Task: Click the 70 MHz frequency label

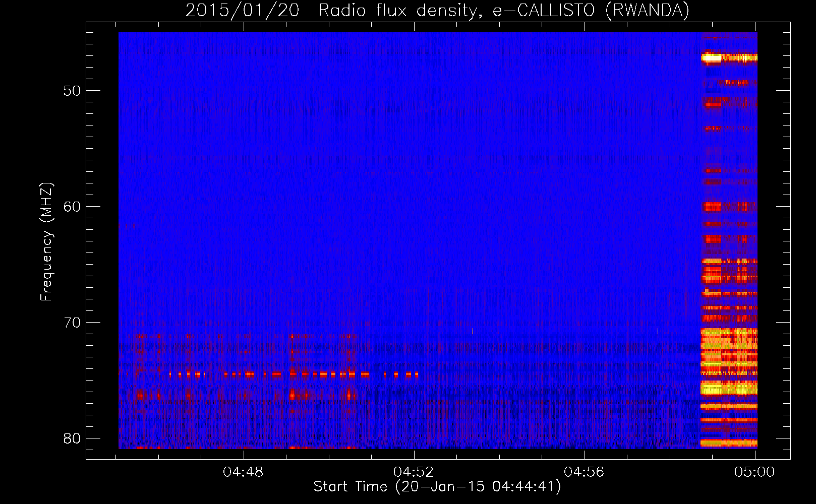Action: pyautogui.click(x=72, y=323)
